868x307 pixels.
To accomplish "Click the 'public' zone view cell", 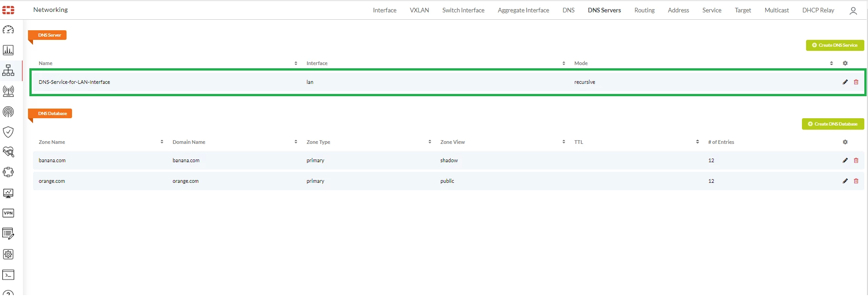I will click(x=447, y=181).
